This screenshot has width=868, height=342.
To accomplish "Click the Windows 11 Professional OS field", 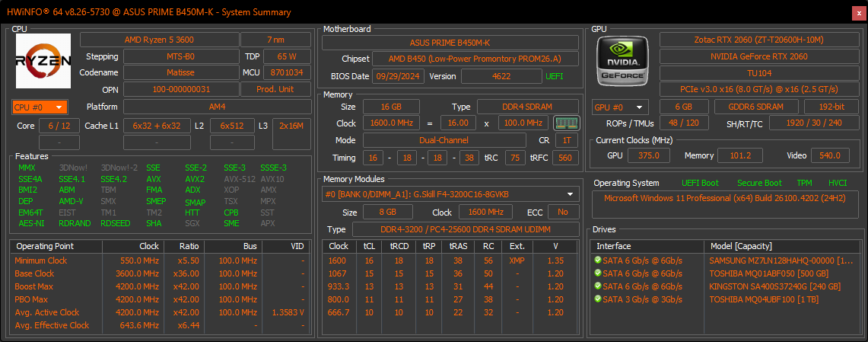I will (725, 205).
